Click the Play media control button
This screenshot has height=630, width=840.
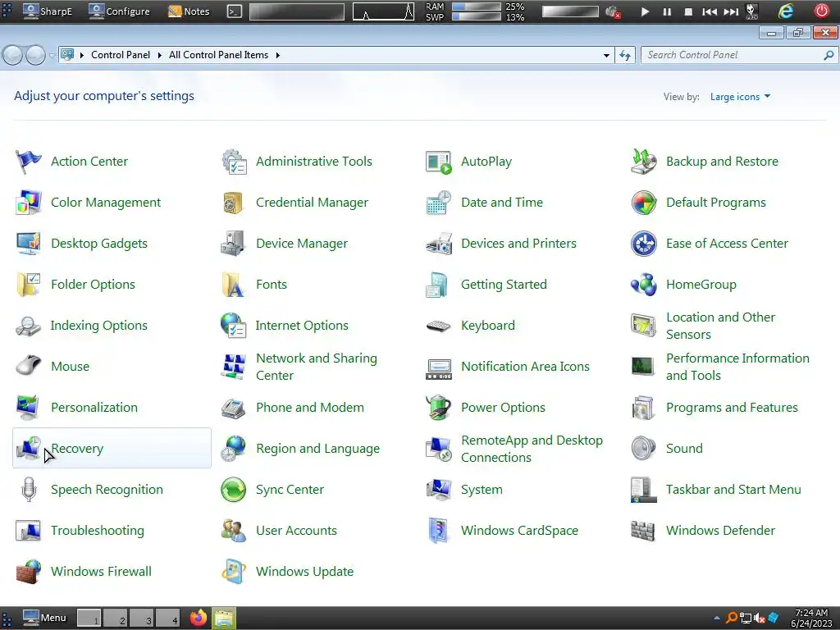pyautogui.click(x=645, y=11)
